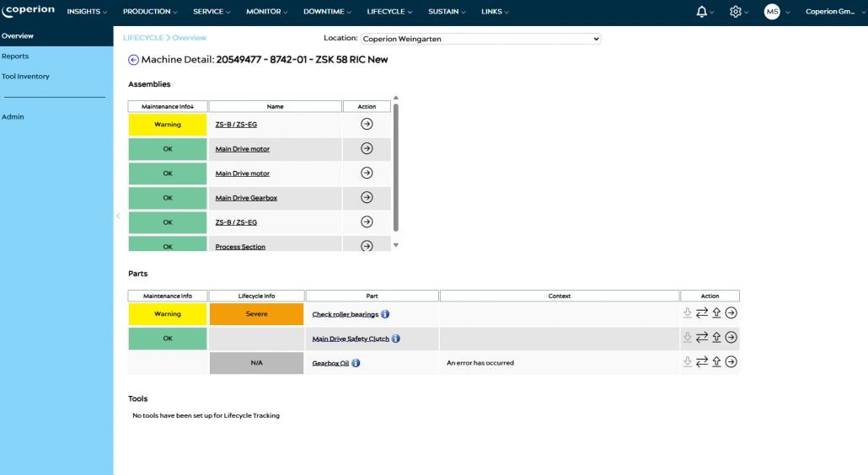
Task: Open the details arrow for Gearbox Oil
Action: [731, 361]
